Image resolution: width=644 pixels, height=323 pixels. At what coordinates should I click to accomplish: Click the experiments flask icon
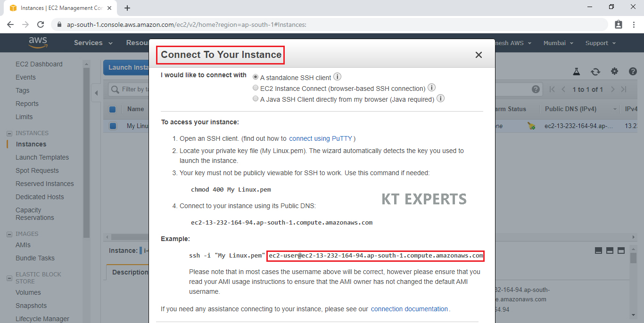pos(576,72)
